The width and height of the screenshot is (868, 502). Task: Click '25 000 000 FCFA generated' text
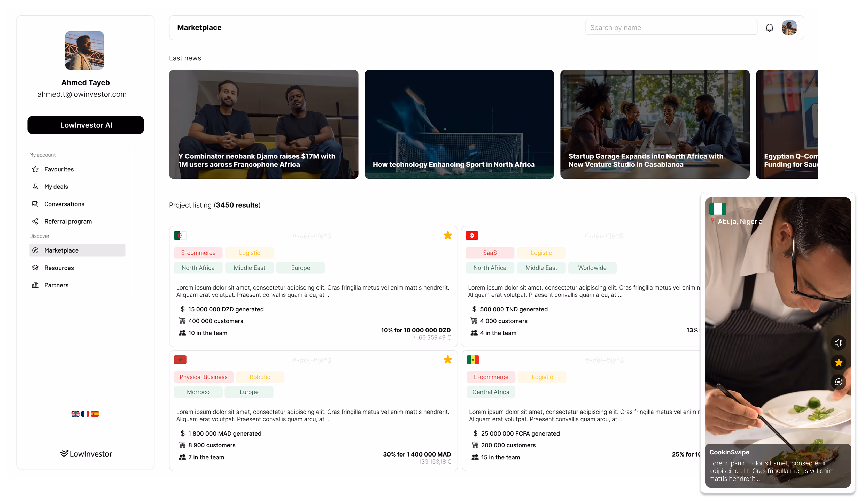coord(520,434)
